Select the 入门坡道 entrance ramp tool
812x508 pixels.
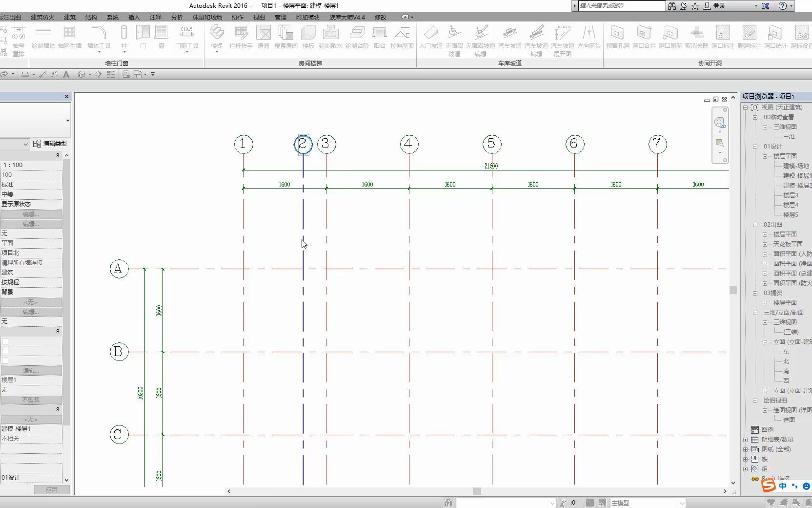click(x=431, y=37)
